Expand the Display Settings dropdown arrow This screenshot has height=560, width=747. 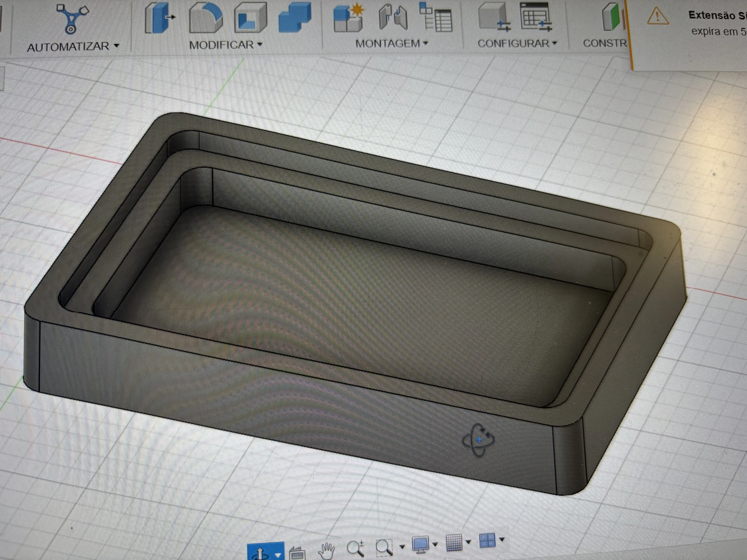coord(435,544)
